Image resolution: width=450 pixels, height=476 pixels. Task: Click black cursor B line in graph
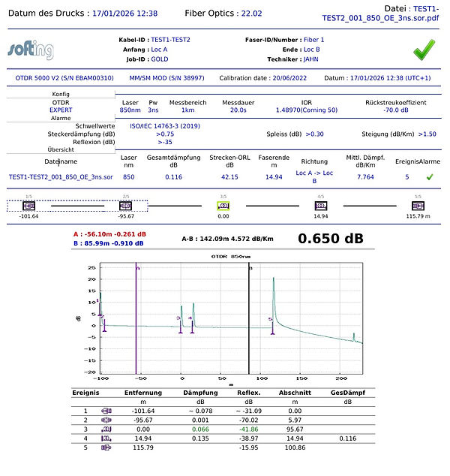coord(249,318)
